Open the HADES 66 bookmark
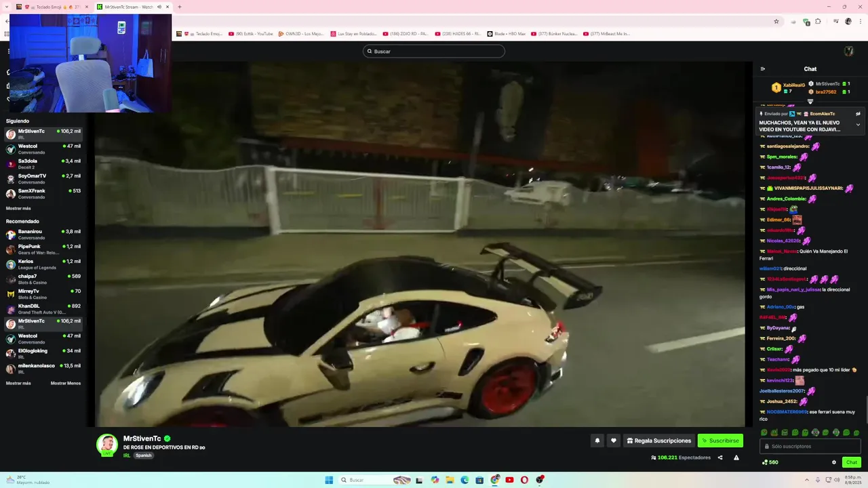This screenshot has height=488, width=868. coord(458,33)
